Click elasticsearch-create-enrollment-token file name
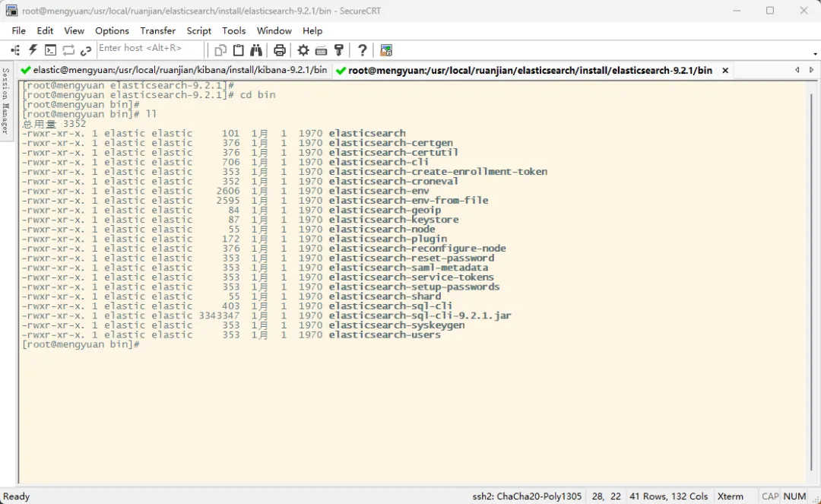The height and width of the screenshot is (504, 821). click(x=439, y=172)
